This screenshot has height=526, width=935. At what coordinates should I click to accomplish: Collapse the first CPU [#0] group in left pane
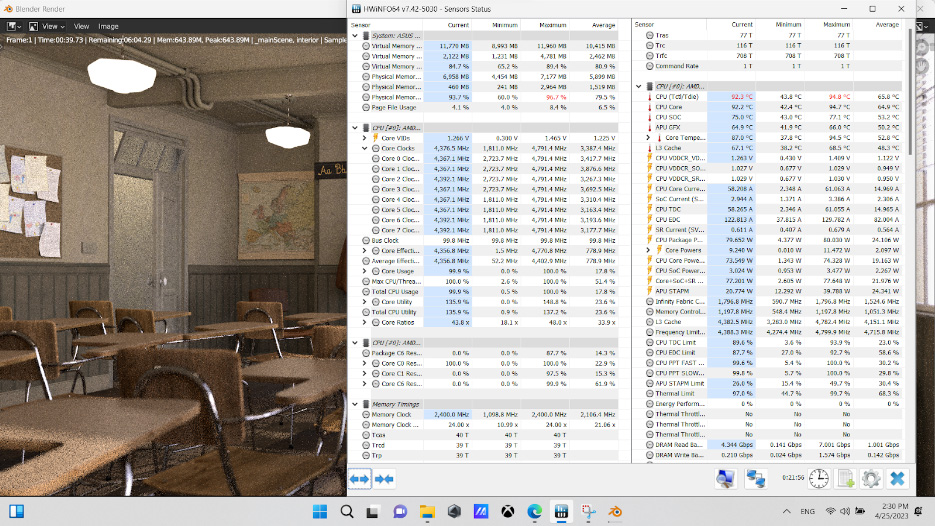click(x=355, y=128)
